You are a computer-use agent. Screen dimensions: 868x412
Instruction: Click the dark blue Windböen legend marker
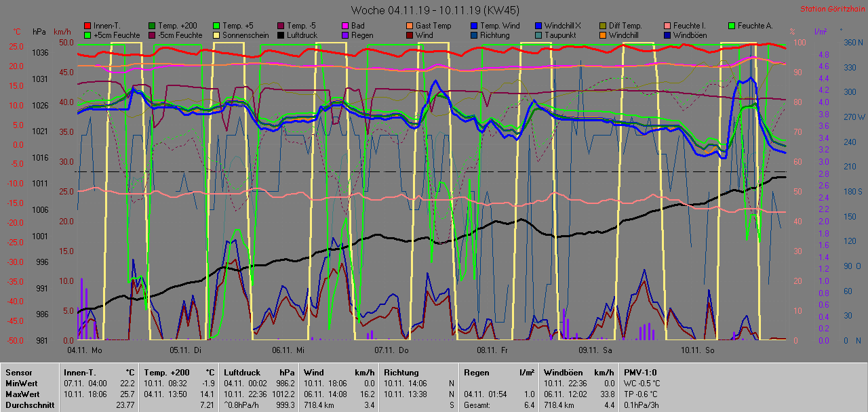click(668, 35)
